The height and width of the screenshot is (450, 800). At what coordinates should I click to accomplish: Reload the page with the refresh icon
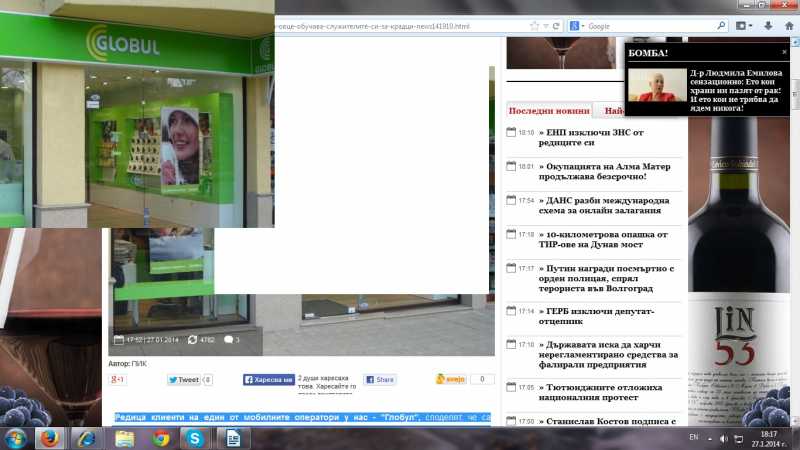click(556, 26)
